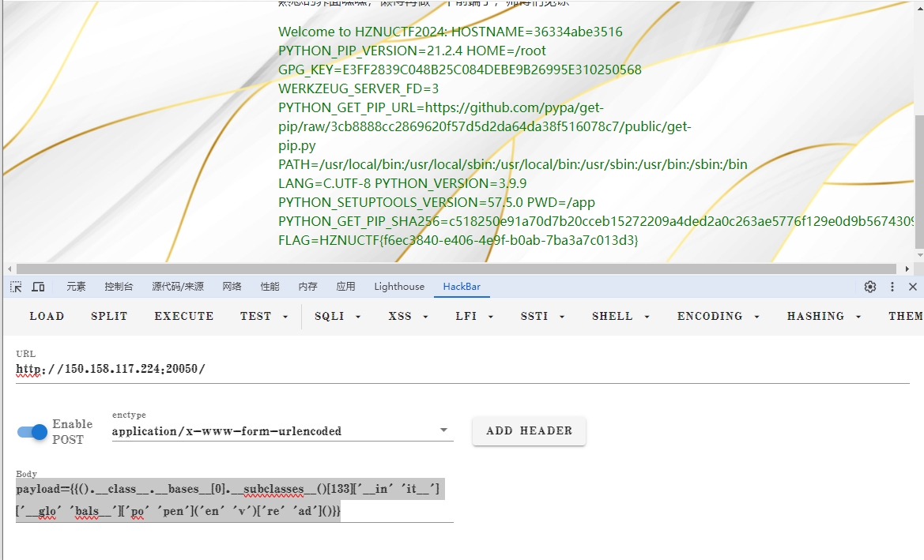Switch to the 网络 tab

(x=232, y=287)
